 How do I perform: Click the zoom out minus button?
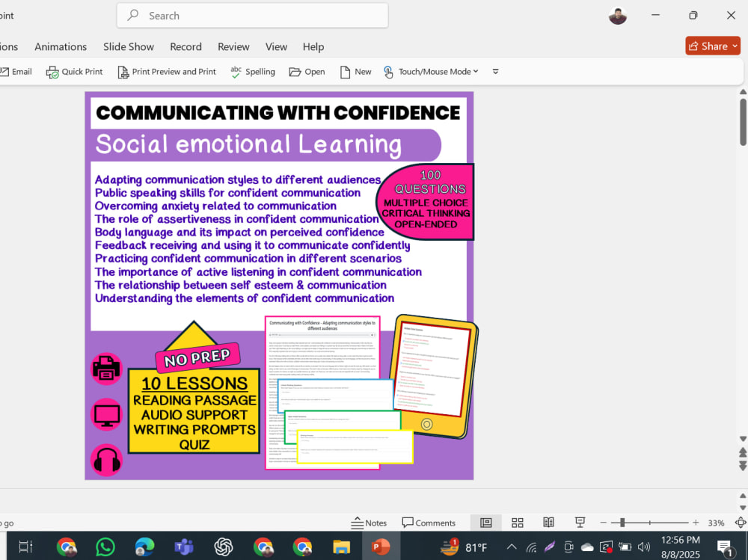[x=603, y=523]
